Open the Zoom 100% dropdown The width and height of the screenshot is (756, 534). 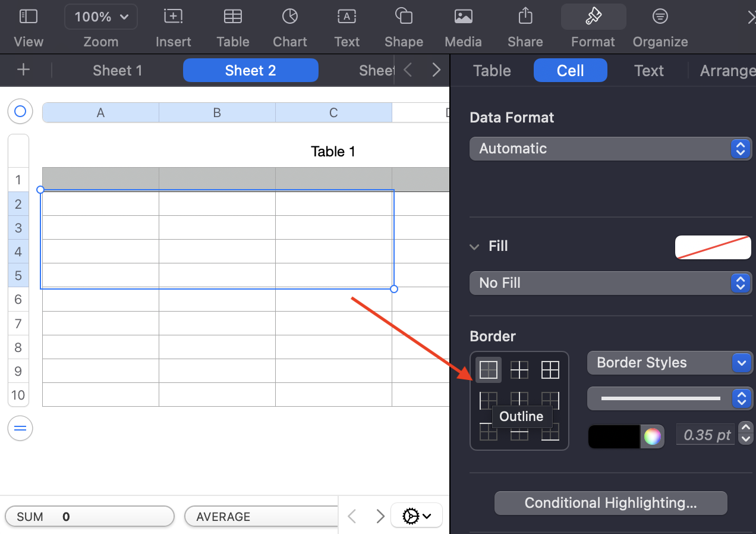point(101,17)
